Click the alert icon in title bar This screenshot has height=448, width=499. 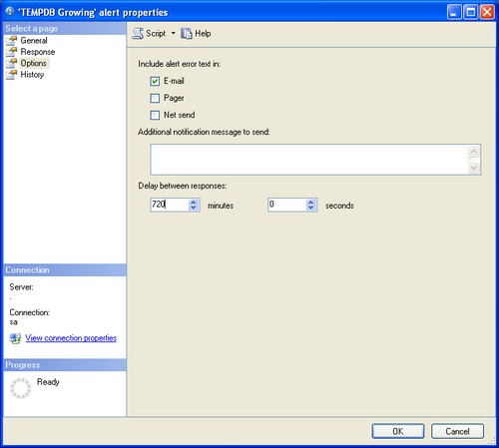click(10, 12)
